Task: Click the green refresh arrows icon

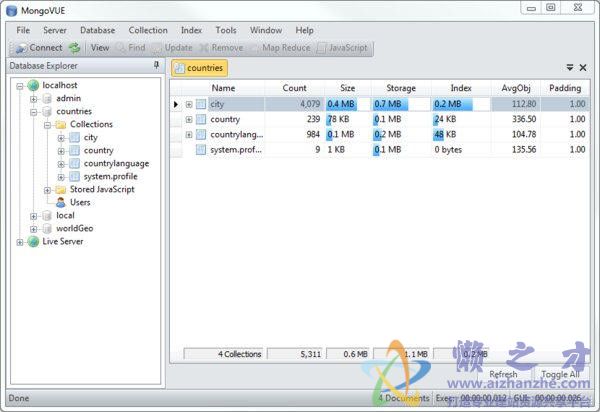Action: [x=74, y=48]
